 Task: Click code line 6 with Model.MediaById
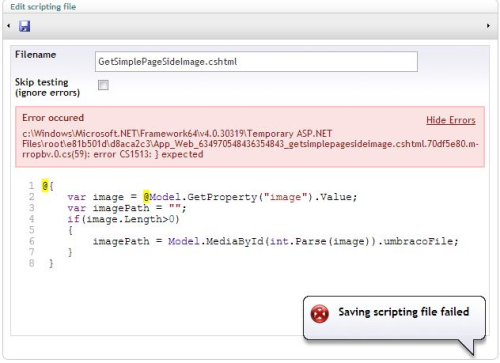(275, 241)
